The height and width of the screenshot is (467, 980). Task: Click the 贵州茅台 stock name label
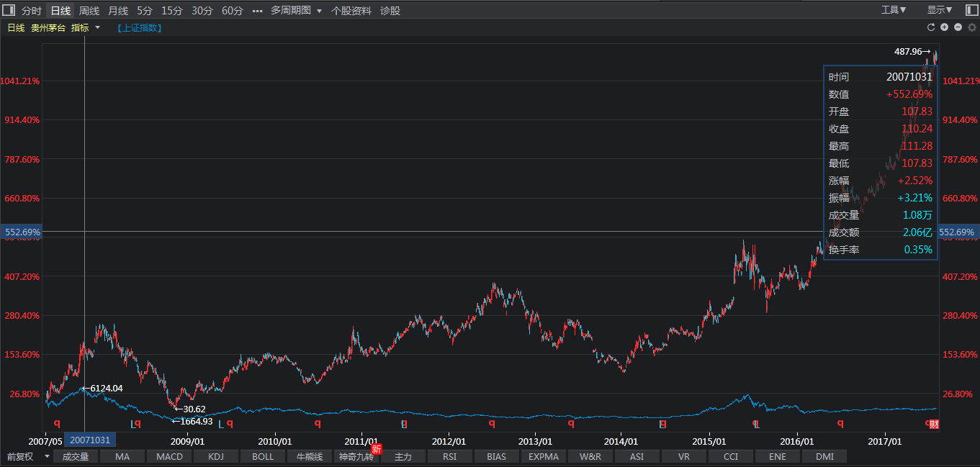[x=48, y=27]
